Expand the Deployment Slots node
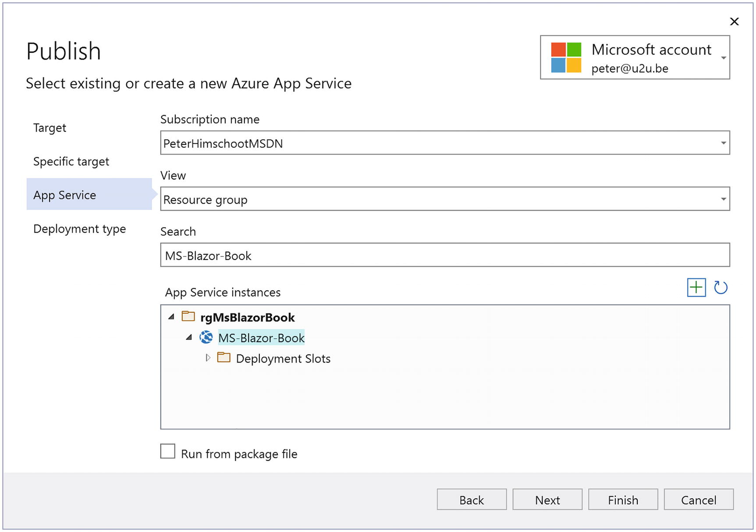756x532 pixels. pyautogui.click(x=208, y=358)
